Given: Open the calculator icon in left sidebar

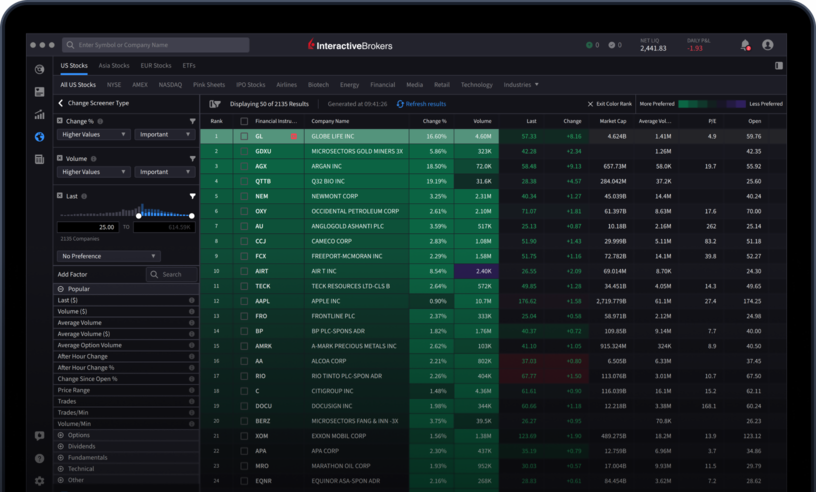Looking at the screenshot, I should coord(39,159).
